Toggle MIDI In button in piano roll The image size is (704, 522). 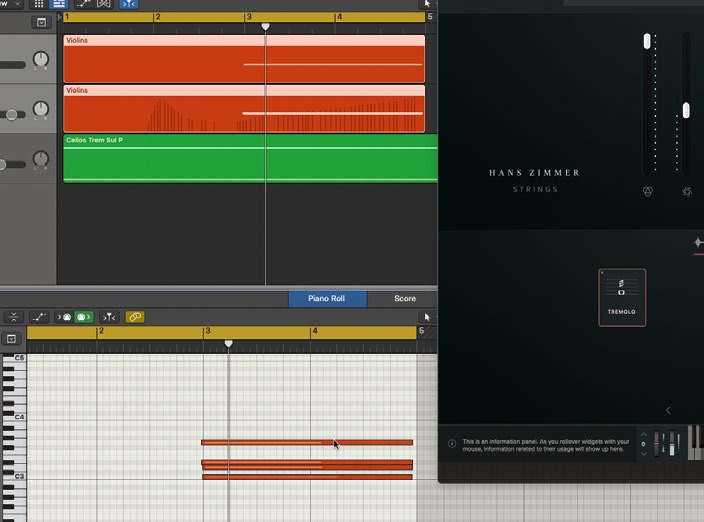(64, 317)
